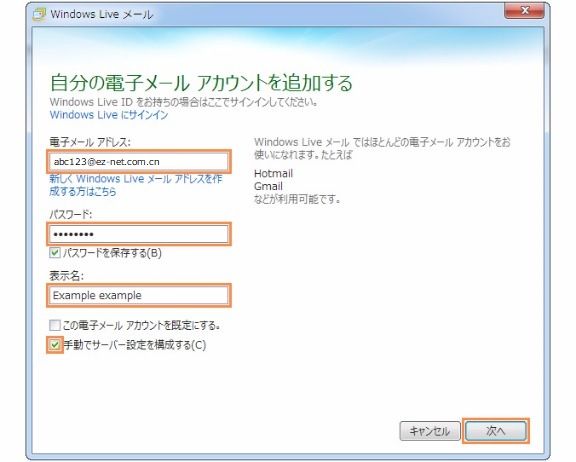The height and width of the screenshot is (462, 576).
Task: Click the Gmail example text
Action: point(268,186)
